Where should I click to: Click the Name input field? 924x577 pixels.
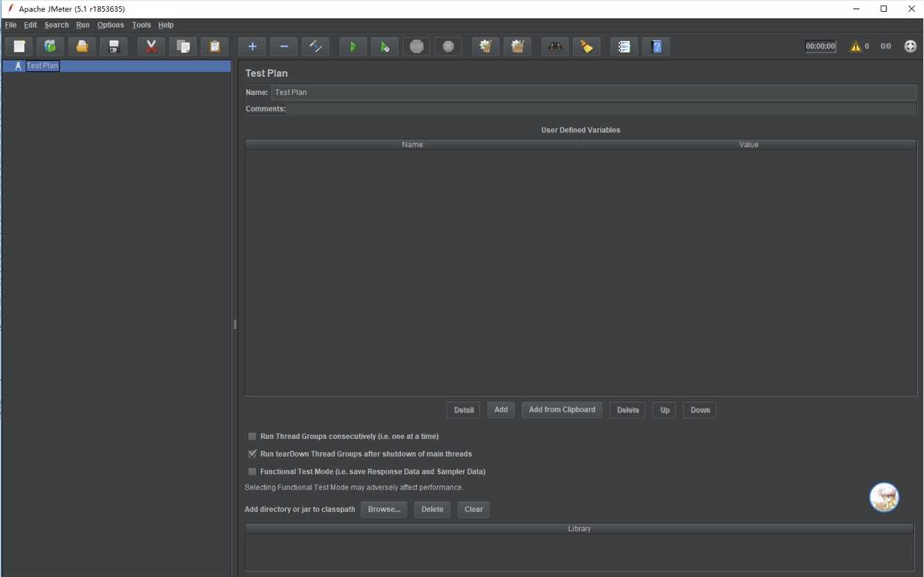[594, 92]
